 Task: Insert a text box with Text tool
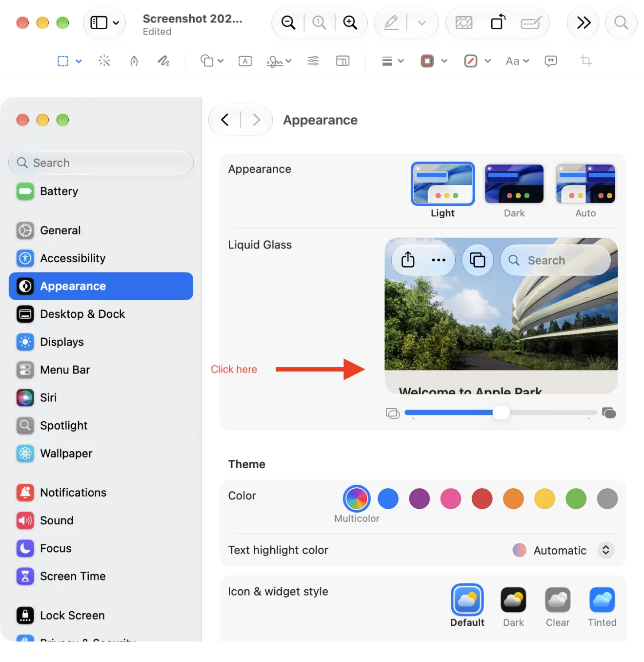(x=245, y=61)
